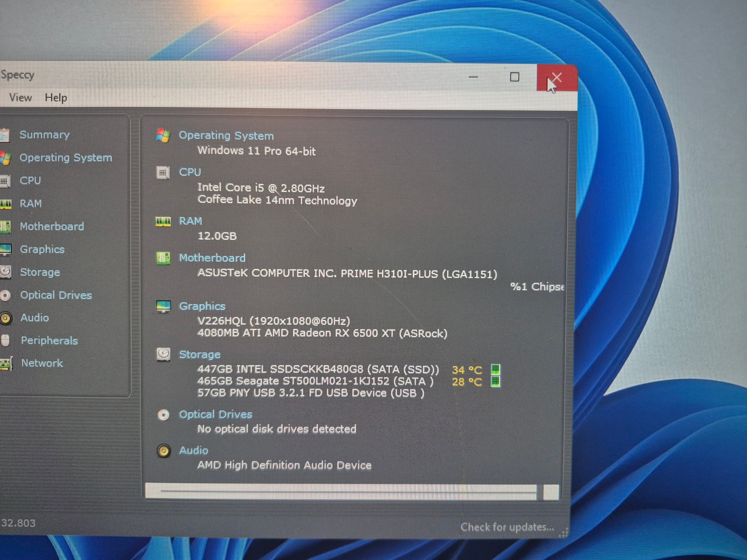The image size is (747, 560).
Task: Click the Graphics monitor icon in summary panel
Action: [163, 307]
